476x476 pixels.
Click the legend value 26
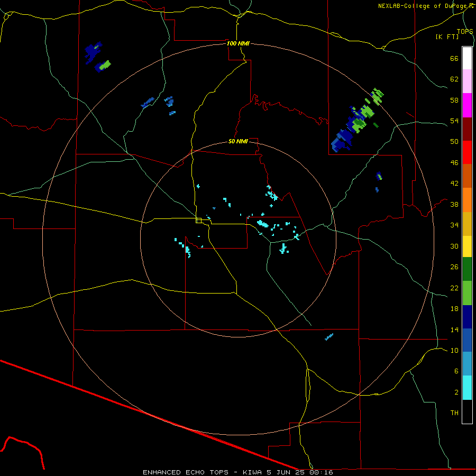pos(454,267)
